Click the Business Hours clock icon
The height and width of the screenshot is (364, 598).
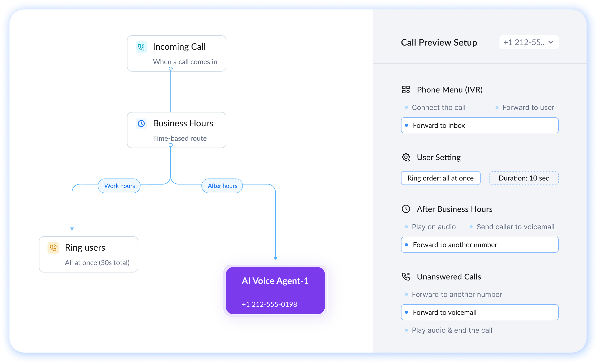[141, 124]
